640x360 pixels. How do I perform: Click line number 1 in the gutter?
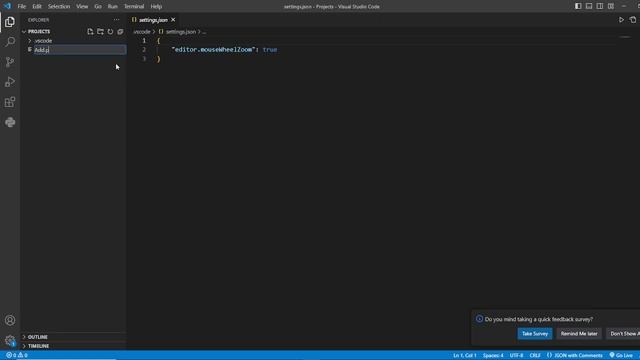tap(144, 40)
